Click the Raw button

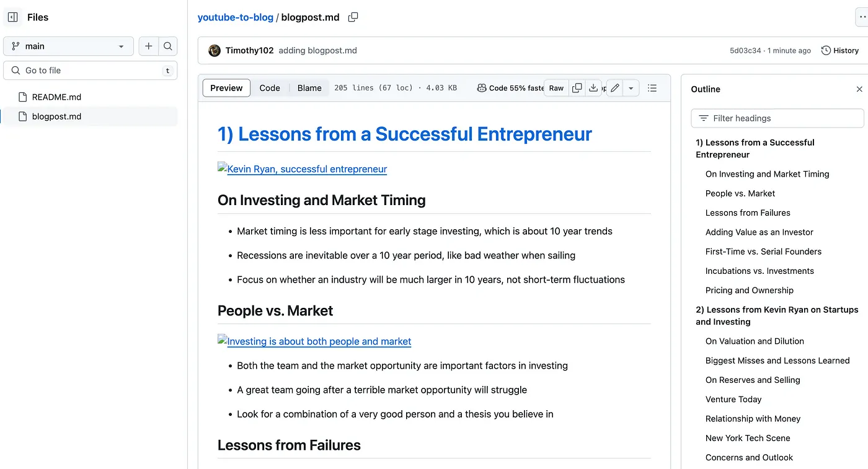click(x=556, y=88)
